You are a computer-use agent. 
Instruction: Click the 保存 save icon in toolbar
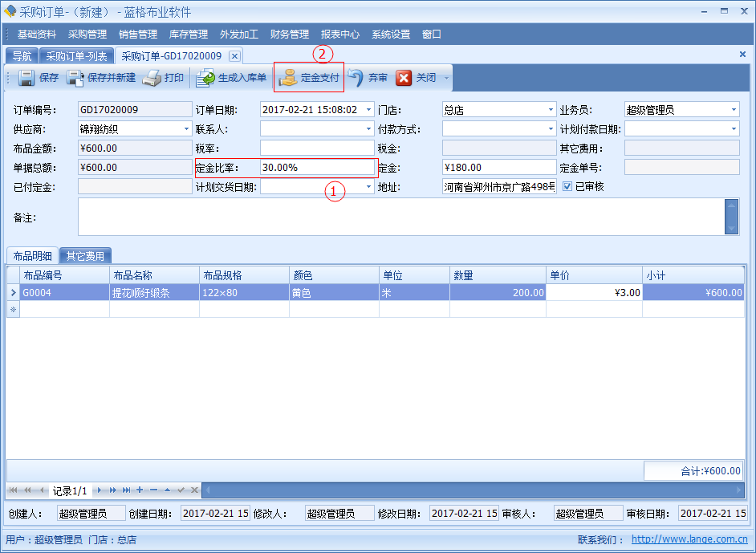pyautogui.click(x=26, y=78)
